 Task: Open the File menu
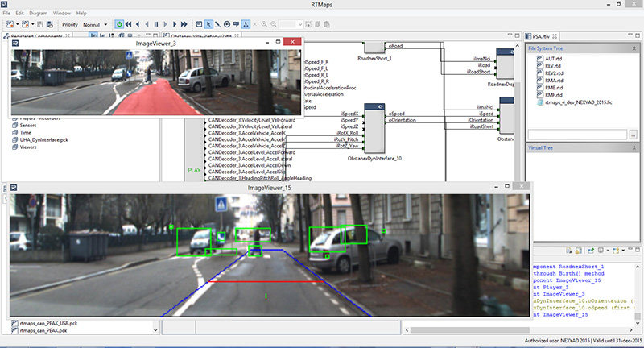(x=6, y=13)
